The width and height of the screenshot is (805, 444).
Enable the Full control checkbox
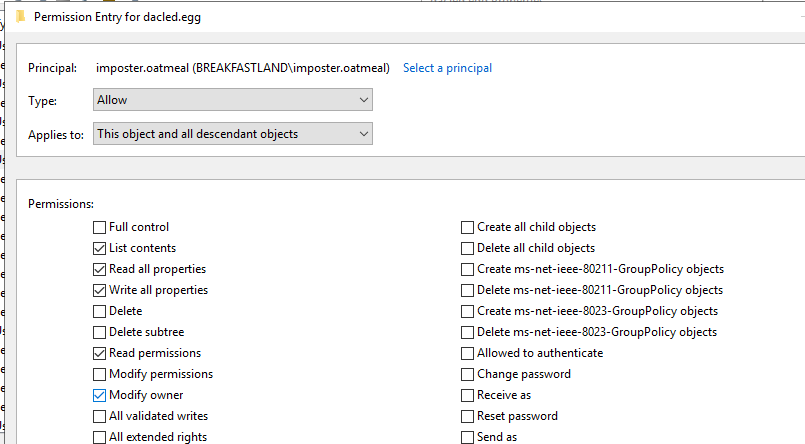[x=99, y=227]
